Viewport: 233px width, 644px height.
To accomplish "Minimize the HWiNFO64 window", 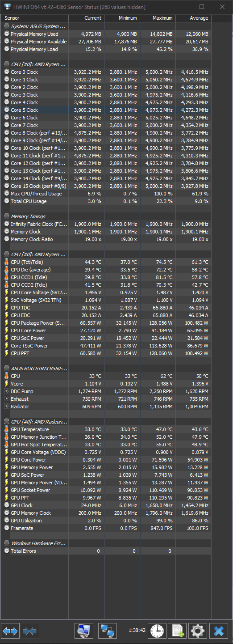I will coord(181,7).
